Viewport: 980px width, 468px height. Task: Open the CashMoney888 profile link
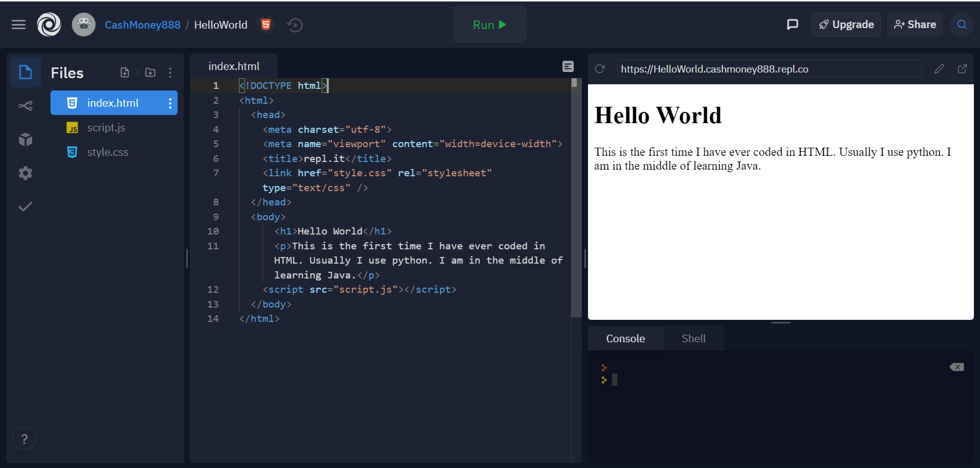(x=142, y=25)
